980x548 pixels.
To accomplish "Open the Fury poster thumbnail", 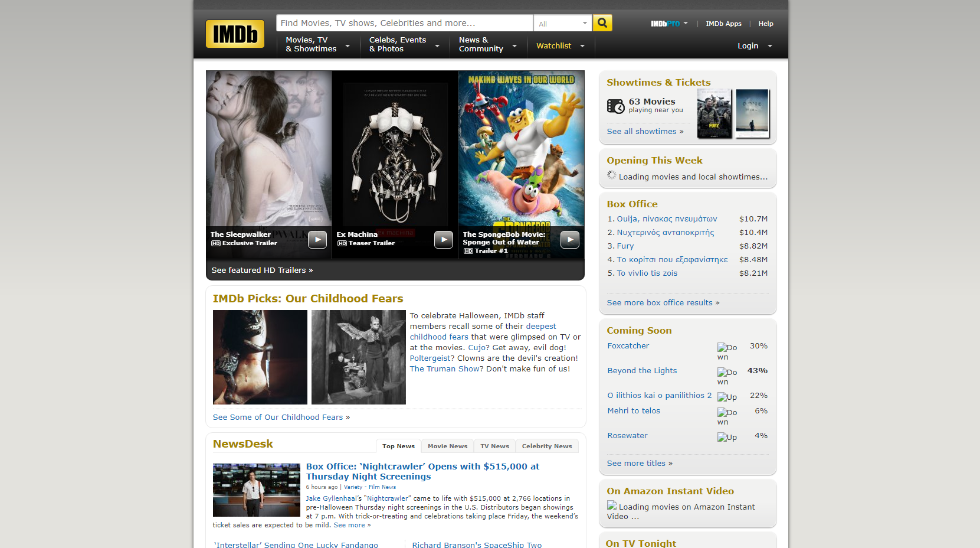I will pos(714,114).
